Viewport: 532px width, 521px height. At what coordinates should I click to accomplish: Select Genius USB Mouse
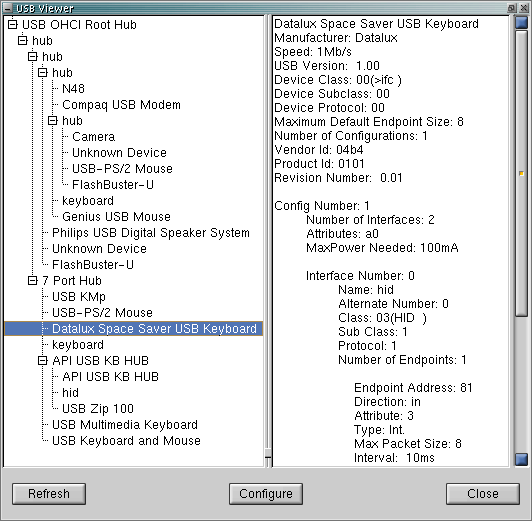[116, 216]
